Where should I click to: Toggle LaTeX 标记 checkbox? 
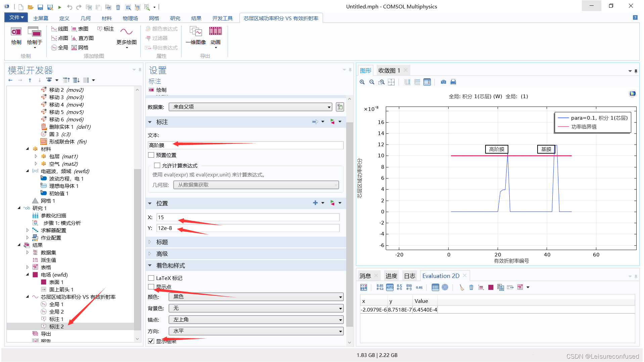click(x=151, y=278)
